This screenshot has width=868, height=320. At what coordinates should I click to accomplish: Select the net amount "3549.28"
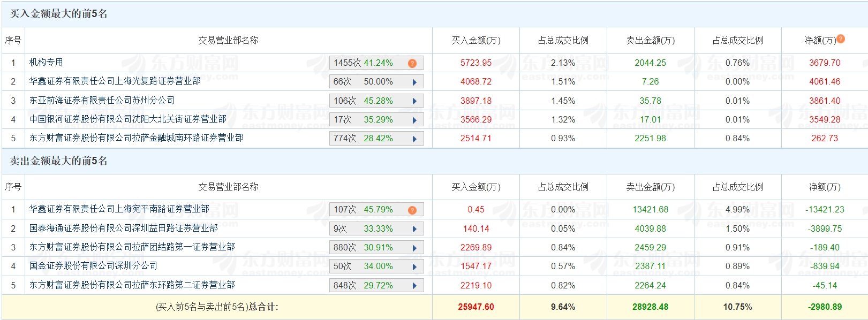click(x=825, y=120)
